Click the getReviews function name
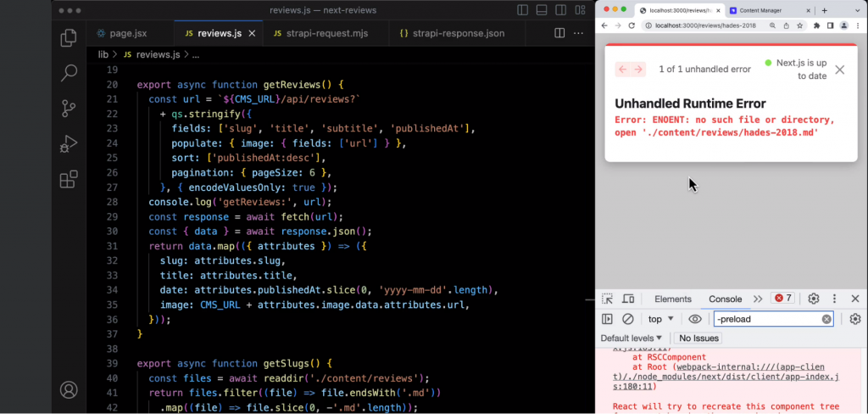Image resolution: width=868 pixels, height=414 pixels. point(292,85)
